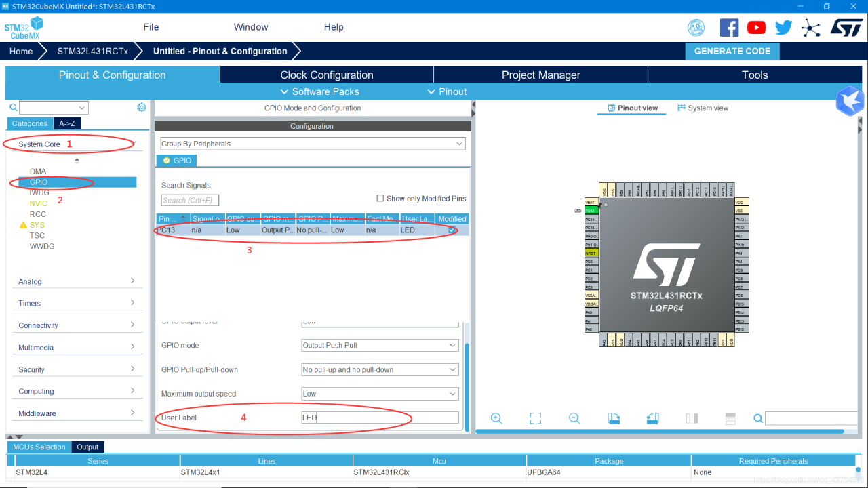Open the File menu
868x488 pixels.
click(151, 27)
